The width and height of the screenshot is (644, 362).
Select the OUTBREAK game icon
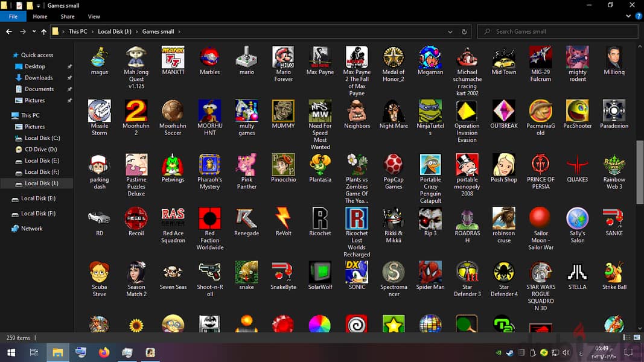(x=503, y=111)
